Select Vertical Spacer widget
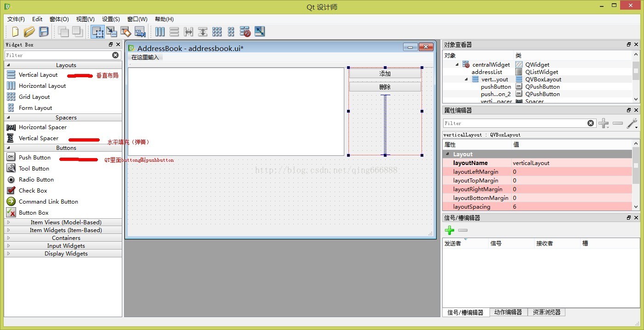 (39, 138)
